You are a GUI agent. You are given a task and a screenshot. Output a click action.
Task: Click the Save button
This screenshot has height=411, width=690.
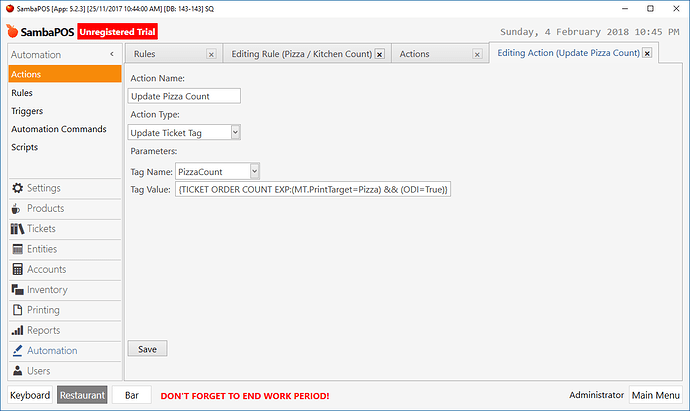click(147, 349)
